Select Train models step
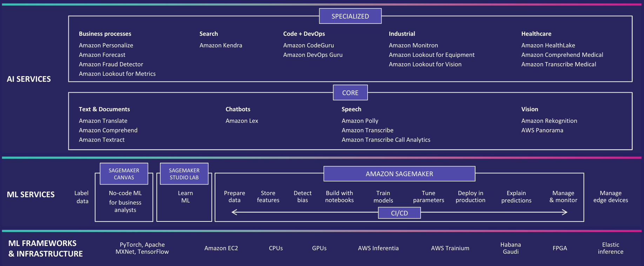 [x=383, y=197]
